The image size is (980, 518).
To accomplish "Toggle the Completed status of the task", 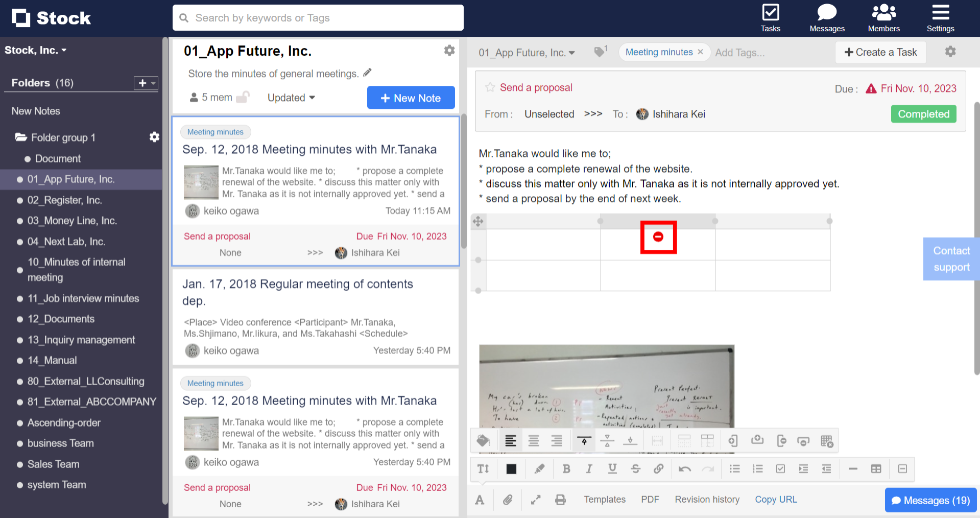I will pos(923,113).
